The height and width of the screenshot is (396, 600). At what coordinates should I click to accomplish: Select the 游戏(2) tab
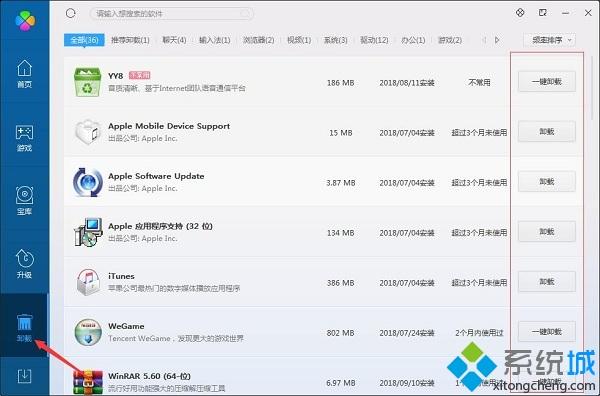[x=450, y=40]
